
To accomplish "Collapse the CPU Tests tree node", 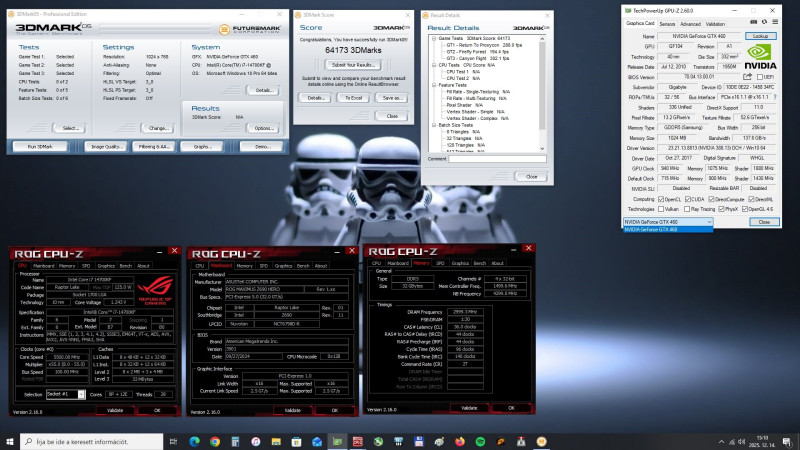I will (x=434, y=65).
